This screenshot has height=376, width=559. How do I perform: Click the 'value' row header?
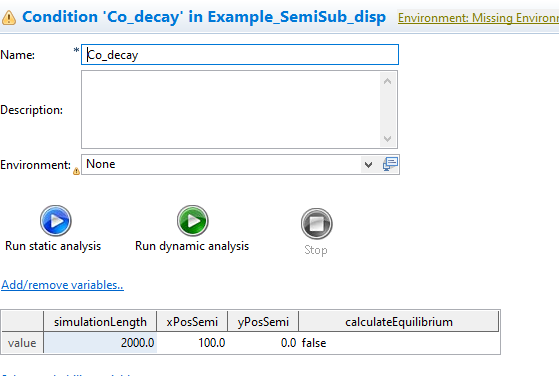pos(22,343)
